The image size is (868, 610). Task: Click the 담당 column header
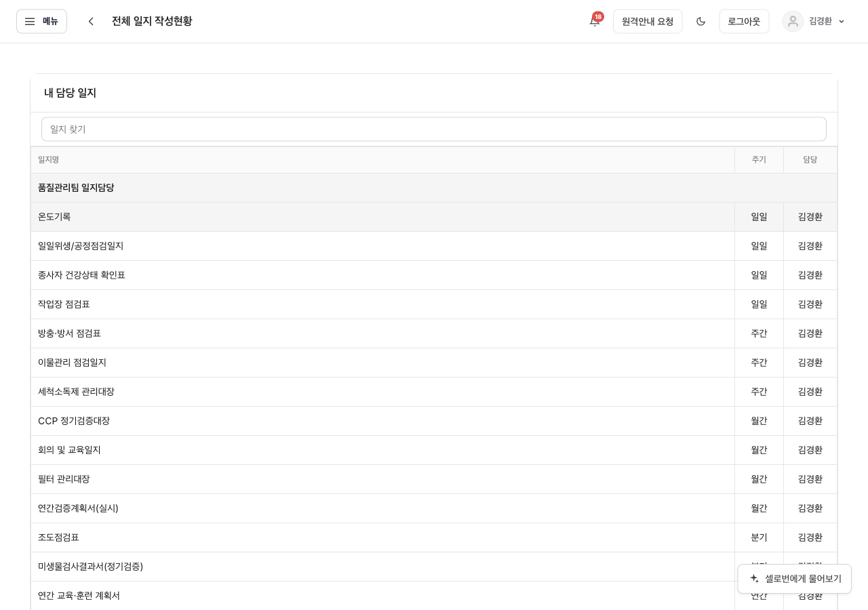coord(810,160)
